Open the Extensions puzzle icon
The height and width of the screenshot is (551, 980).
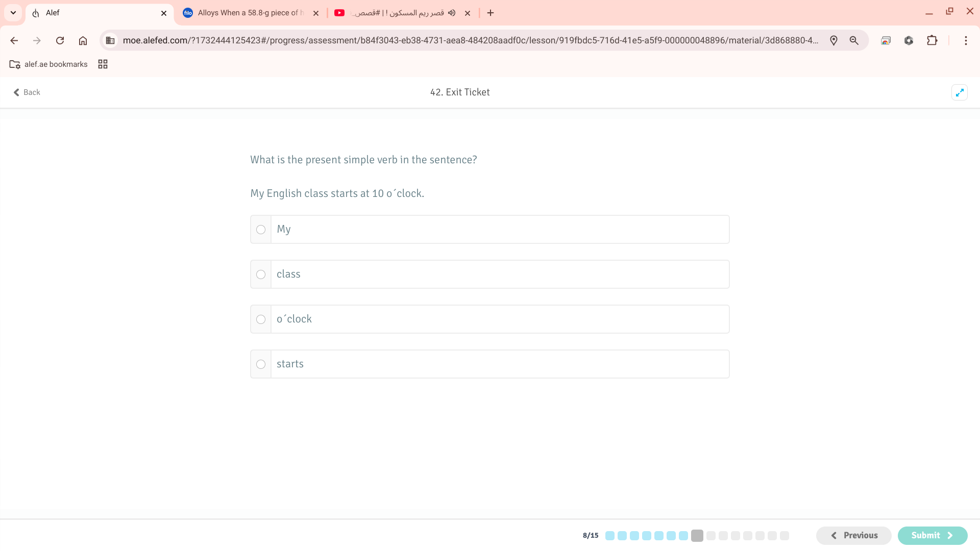pos(932,40)
